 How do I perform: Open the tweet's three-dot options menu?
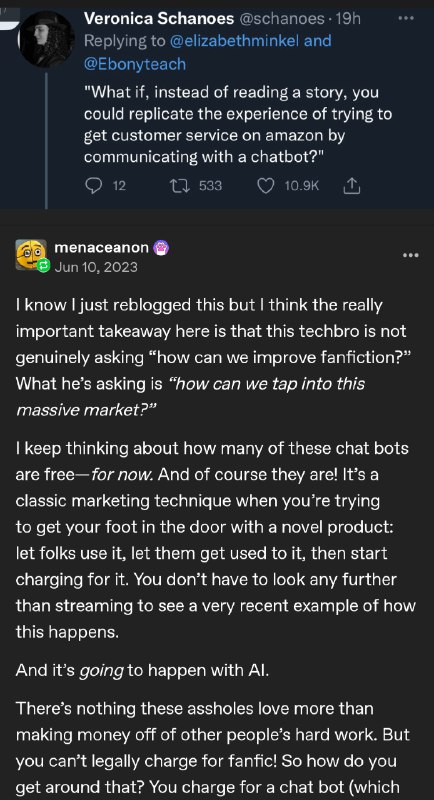point(406,18)
